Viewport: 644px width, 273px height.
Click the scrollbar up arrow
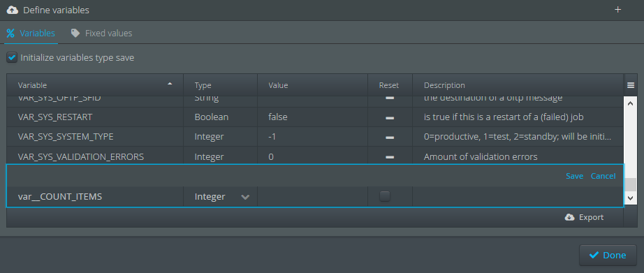631,103
